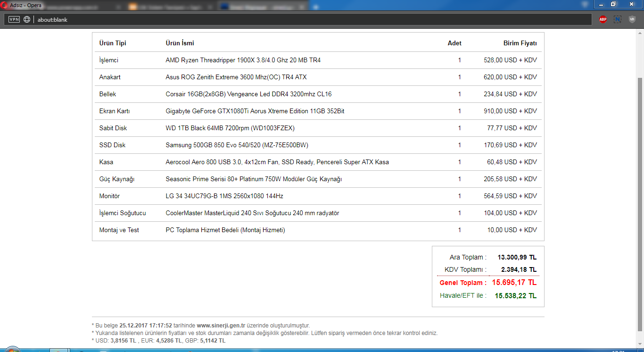Click the 'Adet' column header
The height and width of the screenshot is (352, 644).
(454, 43)
